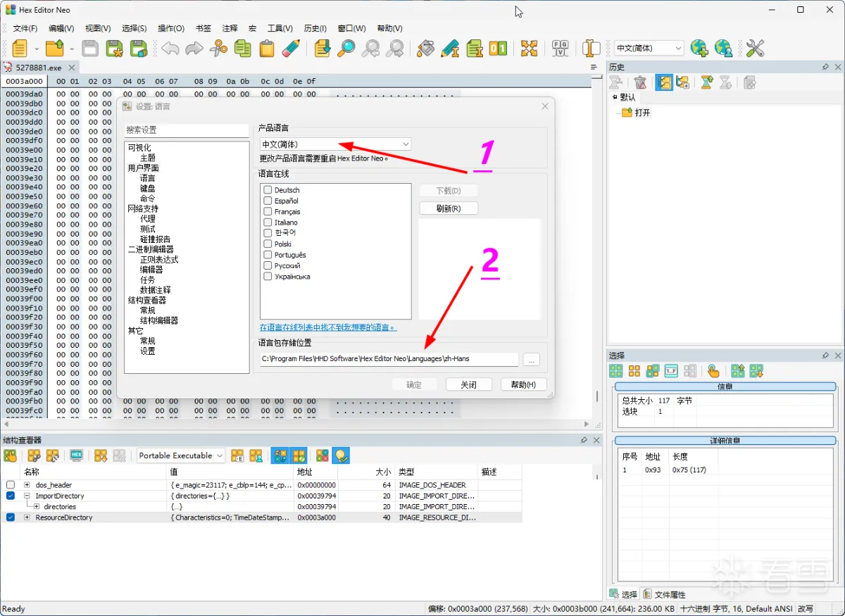Check the Français language checkbox
The height and width of the screenshot is (616, 845).
(268, 211)
